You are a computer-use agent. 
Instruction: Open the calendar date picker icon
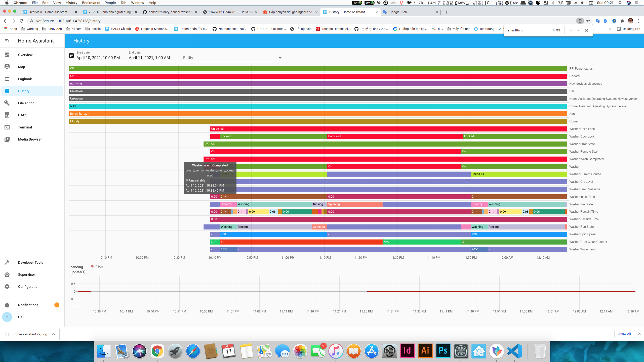(x=71, y=56)
